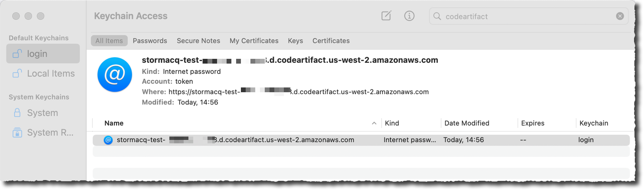Image resolution: width=644 pixels, height=190 pixels.
Task: Click the info icon in the toolbar
Action: click(409, 16)
